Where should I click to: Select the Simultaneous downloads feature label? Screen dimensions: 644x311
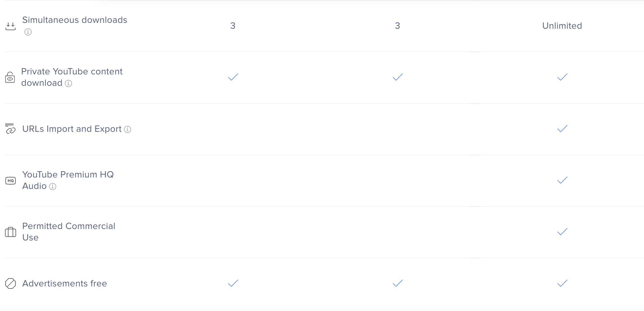coord(75,20)
